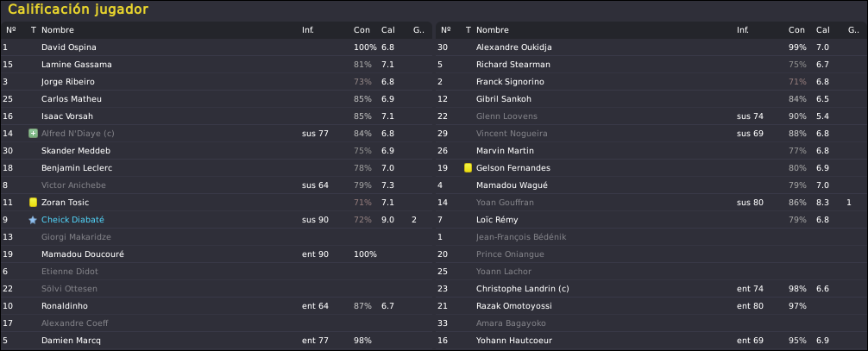Image resolution: width=868 pixels, height=351 pixels.
Task: Click the green injury cross icon beside Alfred N'Diaye
Action: click(33, 134)
